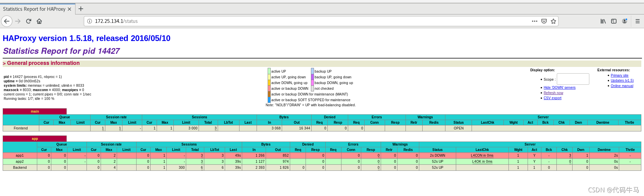The width and height of the screenshot is (644, 196).
Task: Click the '3 000' session limit value
Action: pos(193,128)
